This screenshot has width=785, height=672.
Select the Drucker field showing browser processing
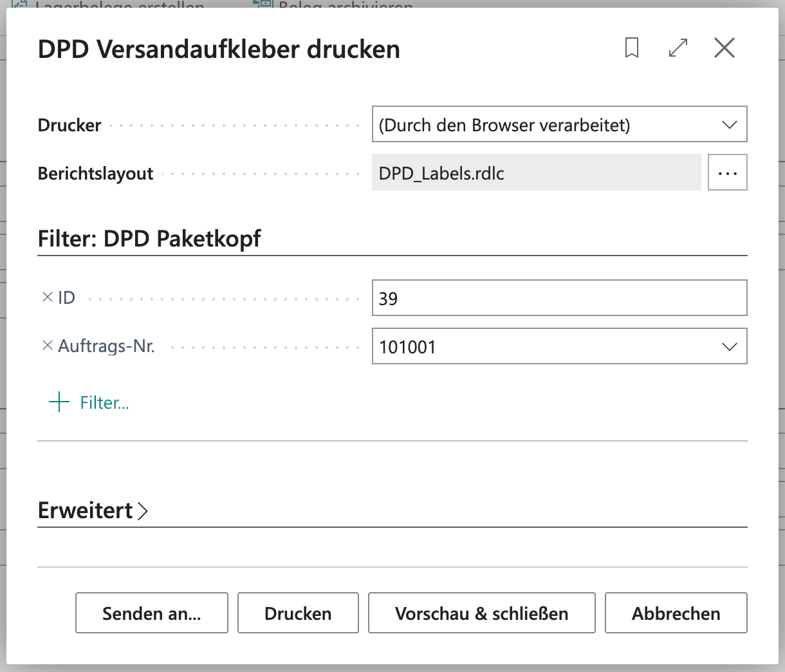560,124
